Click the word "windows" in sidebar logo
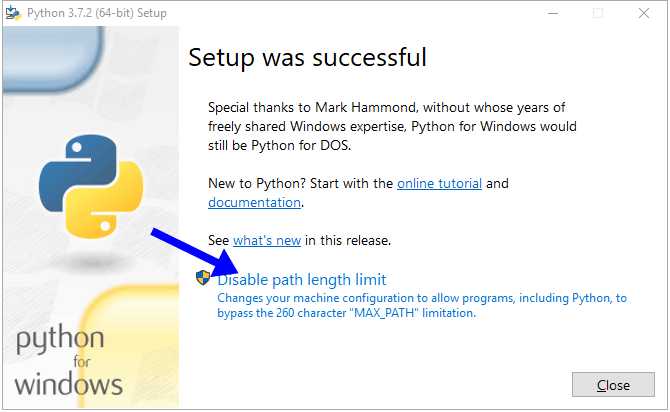The width and height of the screenshot is (670, 412). [68, 383]
